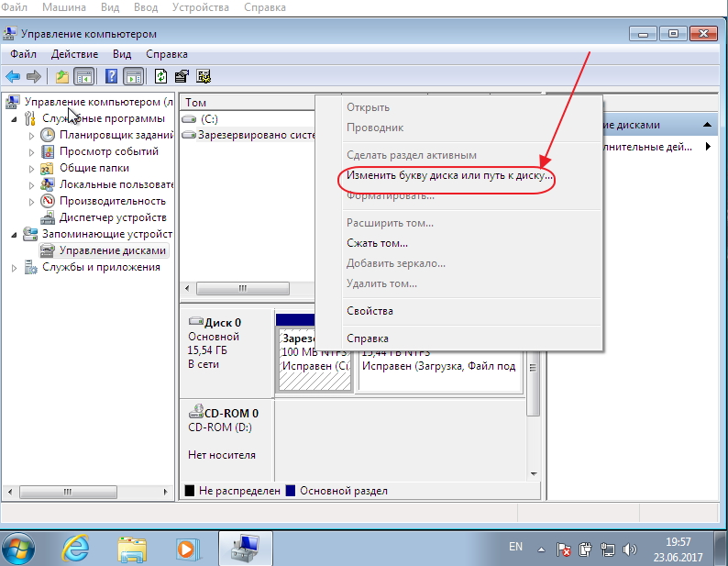Open the VirtualBox Устройства menu

pos(201,7)
